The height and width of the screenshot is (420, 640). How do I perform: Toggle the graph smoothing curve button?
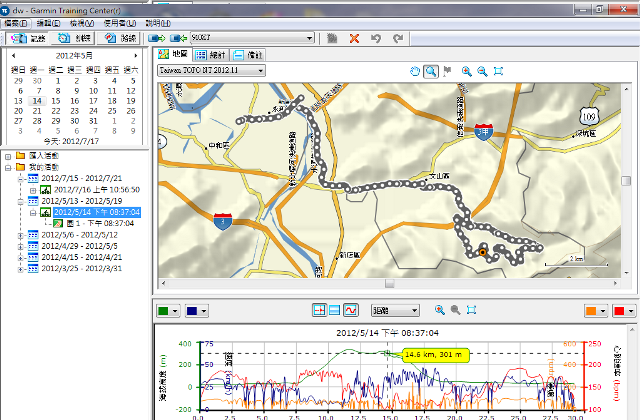tap(351, 310)
